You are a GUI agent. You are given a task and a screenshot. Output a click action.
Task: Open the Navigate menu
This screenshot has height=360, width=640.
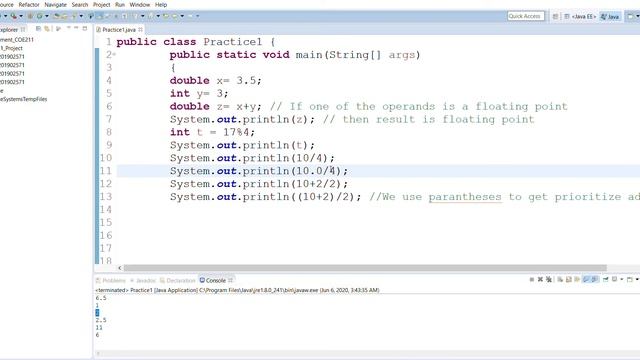[56, 4]
